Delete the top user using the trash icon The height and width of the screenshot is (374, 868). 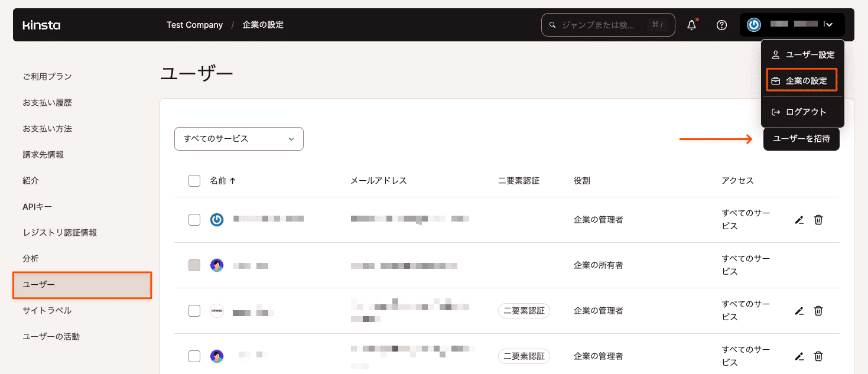click(x=818, y=219)
